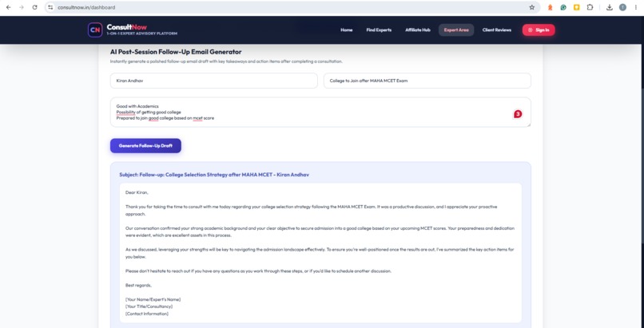Open the Extensions puzzle-piece menu
The width and height of the screenshot is (644, 328).
[590, 7]
